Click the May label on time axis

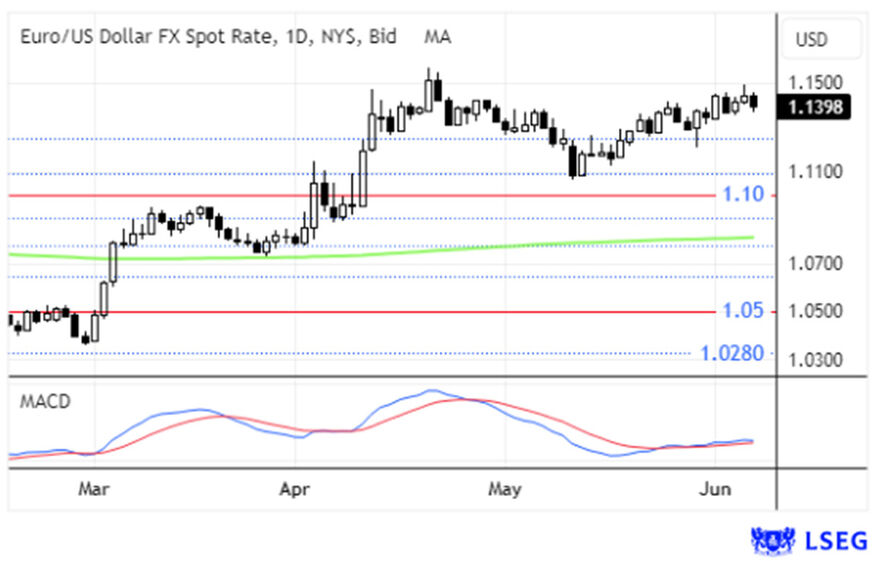(x=505, y=489)
